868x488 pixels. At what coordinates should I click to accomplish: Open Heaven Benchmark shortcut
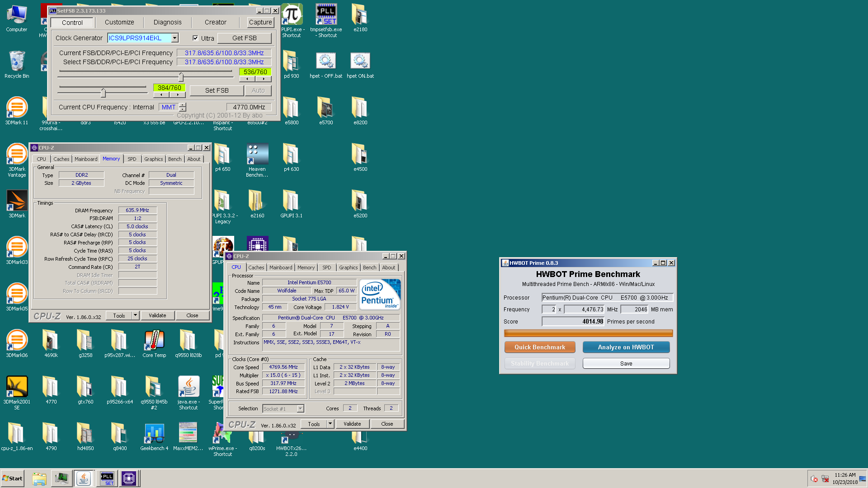point(257,160)
